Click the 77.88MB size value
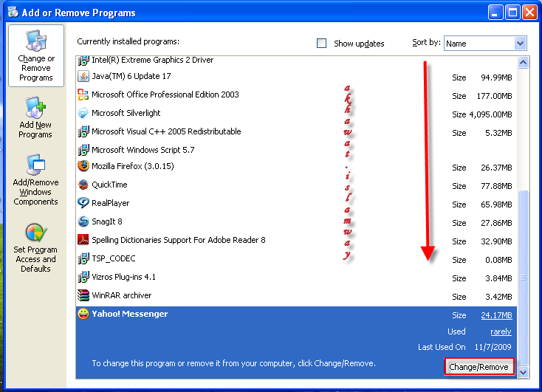542x392 pixels. pyautogui.click(x=496, y=186)
